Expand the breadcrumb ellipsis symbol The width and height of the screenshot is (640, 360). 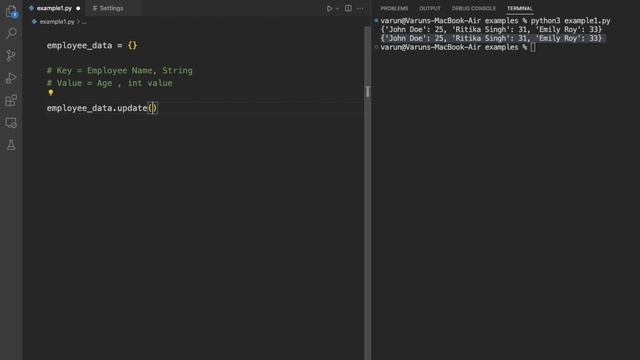coord(84,22)
